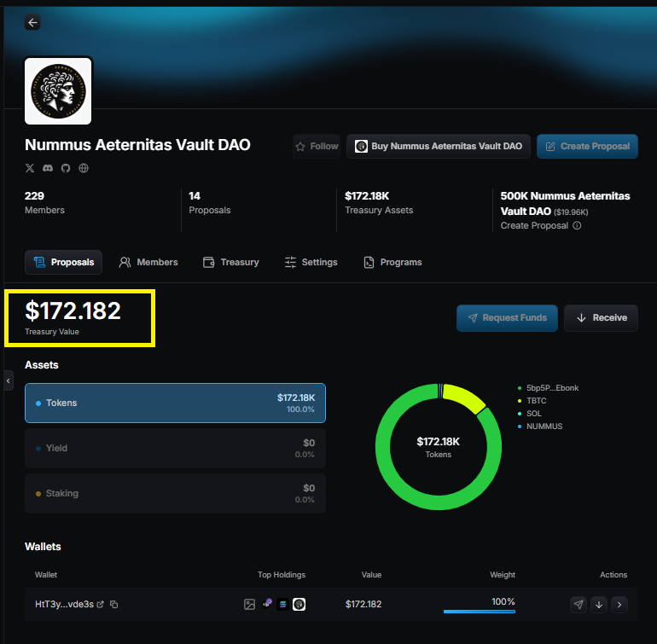Click the Request Funds button
This screenshot has width=657, height=644.
coord(507,318)
